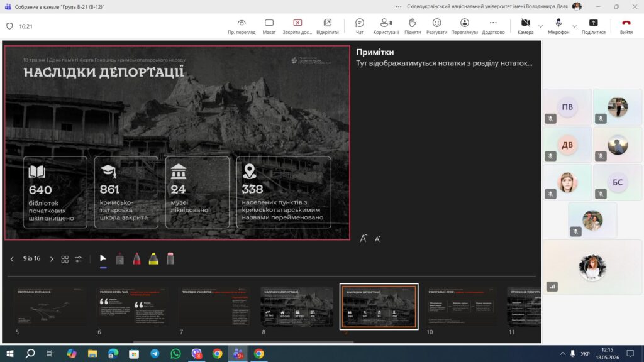
Task: Select participant tile ПВ
Action: tap(567, 107)
